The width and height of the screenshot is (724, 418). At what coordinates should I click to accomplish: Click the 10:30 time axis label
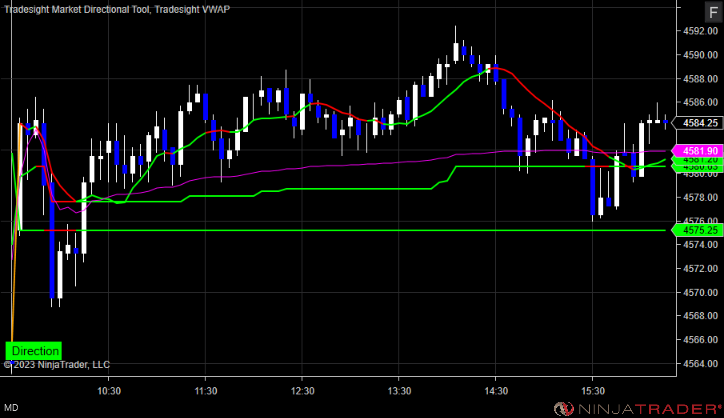coord(109,391)
